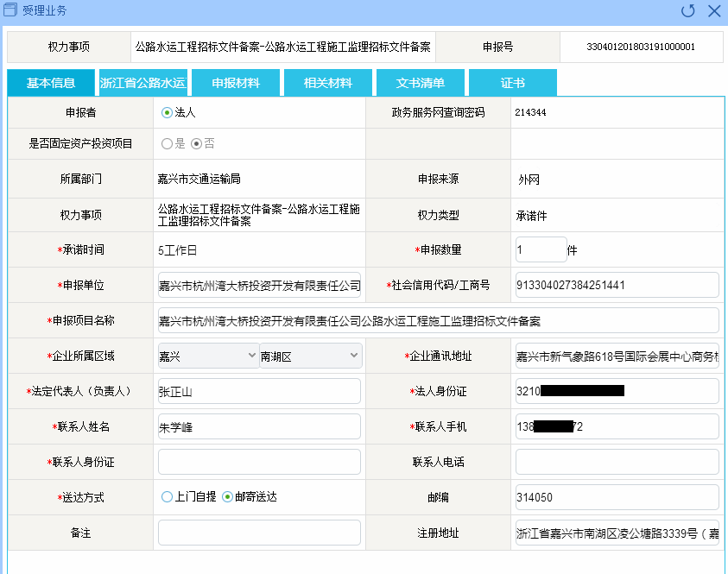Focus the 申报数量 quantity field
Screen dimensions: 728x574
pos(541,249)
